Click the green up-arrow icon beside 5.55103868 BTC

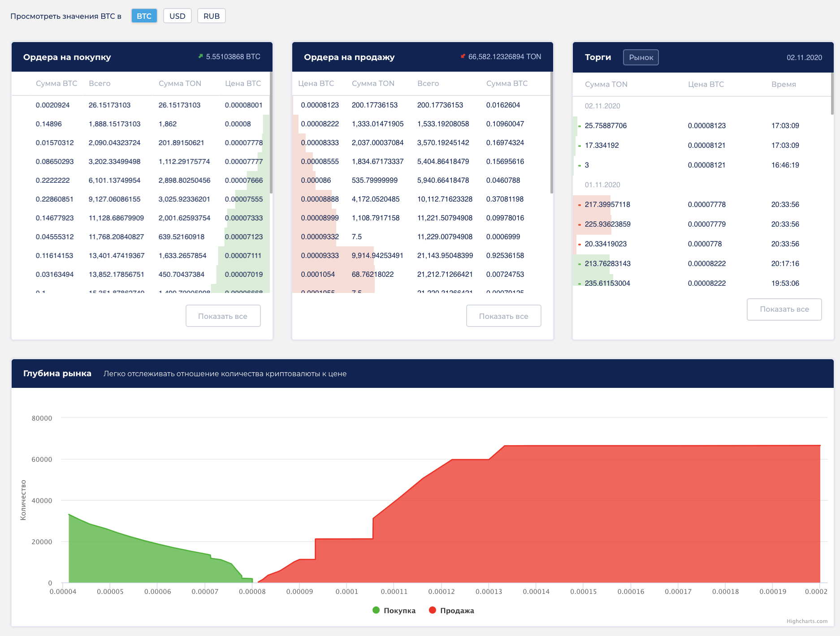click(201, 56)
